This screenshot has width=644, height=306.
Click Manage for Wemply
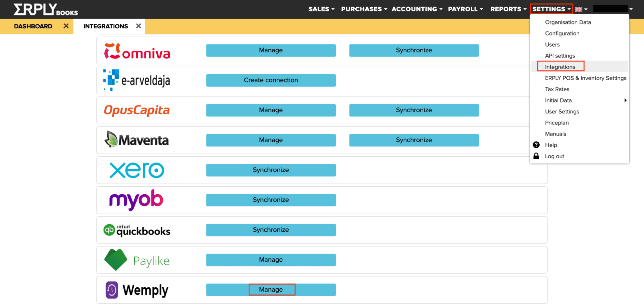271,290
